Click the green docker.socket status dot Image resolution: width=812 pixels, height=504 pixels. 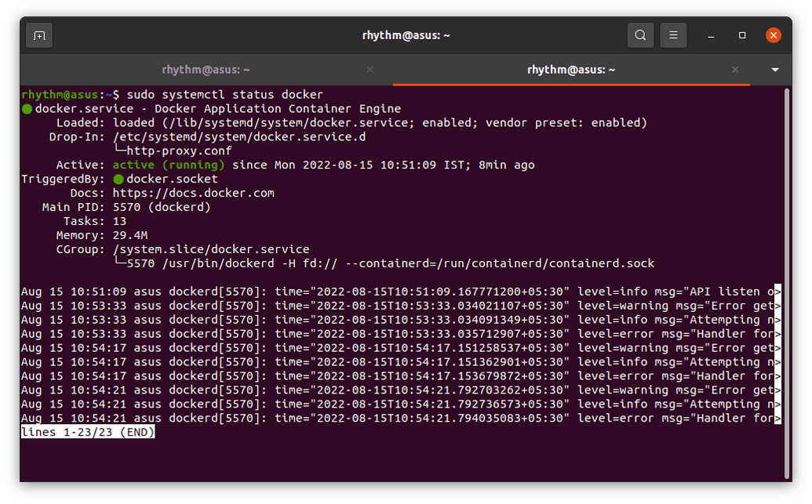[x=118, y=179]
